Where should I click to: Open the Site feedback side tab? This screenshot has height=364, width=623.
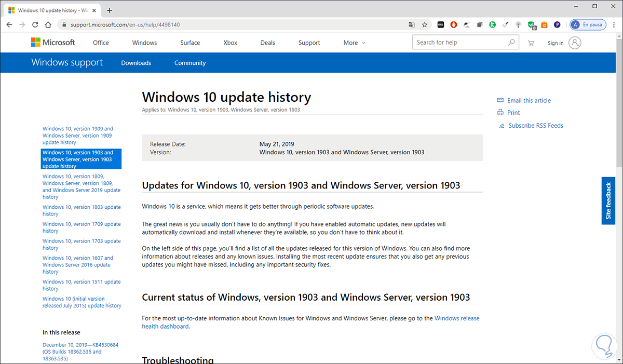pos(608,201)
